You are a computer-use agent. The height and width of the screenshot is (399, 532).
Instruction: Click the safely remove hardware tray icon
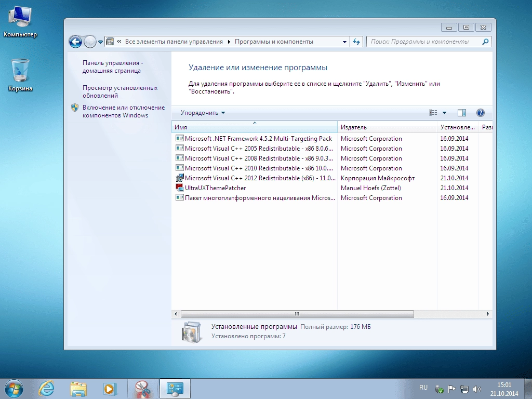click(439, 389)
